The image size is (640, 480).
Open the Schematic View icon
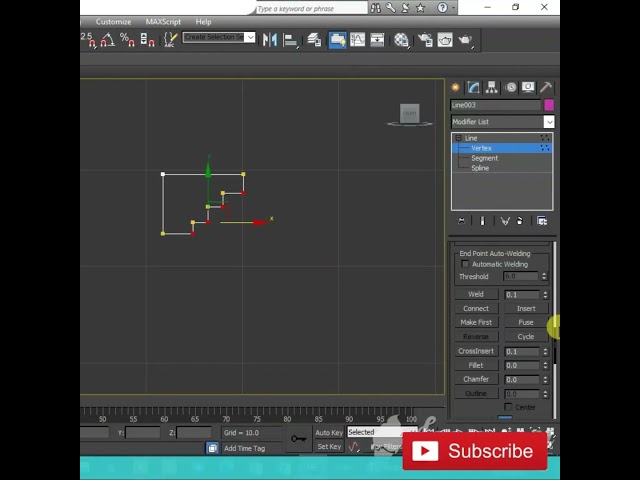(x=377, y=40)
